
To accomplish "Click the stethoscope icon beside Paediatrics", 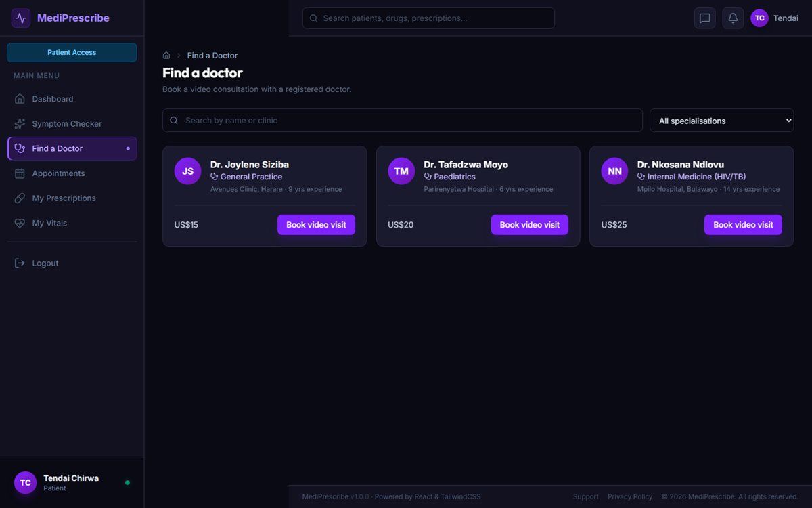I will [428, 177].
